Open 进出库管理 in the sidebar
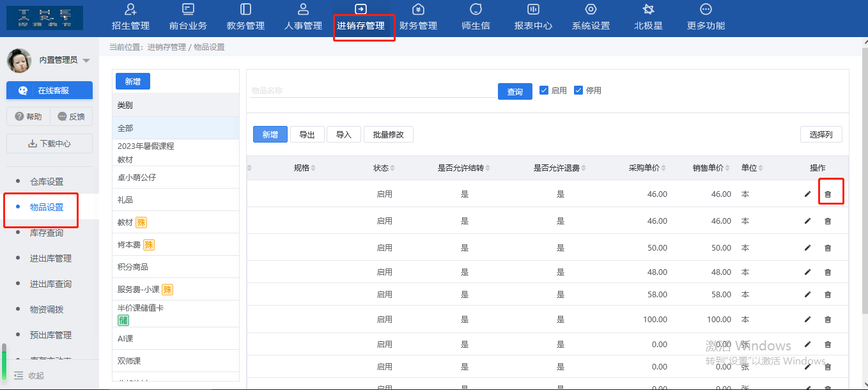The width and height of the screenshot is (868, 390). pyautogui.click(x=50, y=258)
